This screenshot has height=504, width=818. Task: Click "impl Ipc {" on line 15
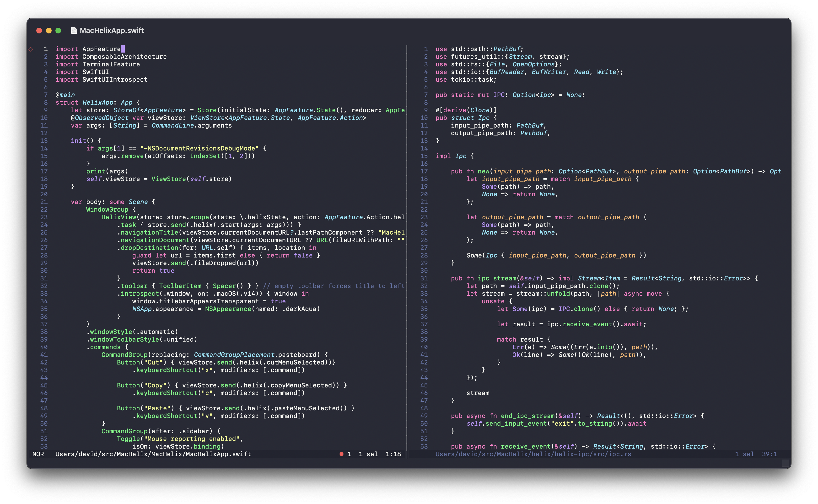tap(455, 156)
